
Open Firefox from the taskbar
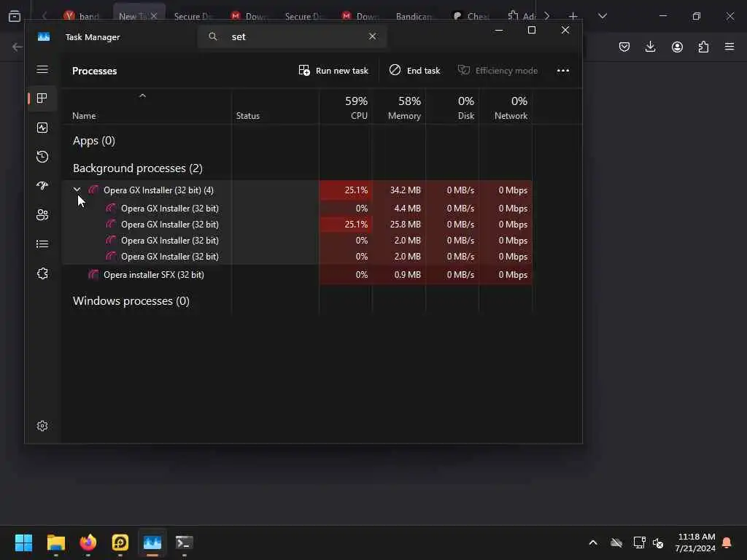click(x=88, y=542)
